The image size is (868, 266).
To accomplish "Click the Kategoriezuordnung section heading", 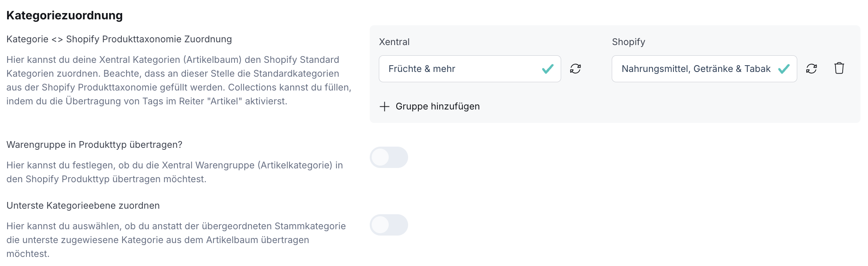I will coord(64,15).
